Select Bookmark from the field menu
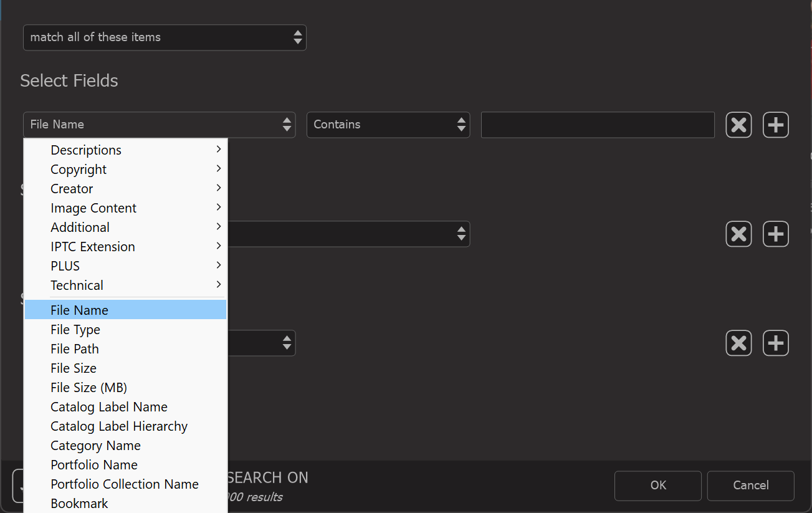The image size is (812, 513). point(125,504)
